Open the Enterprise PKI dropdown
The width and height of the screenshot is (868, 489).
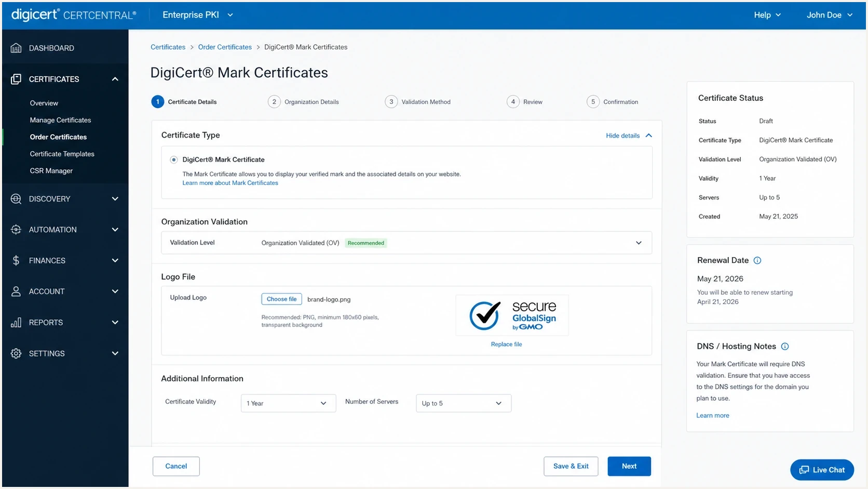point(198,15)
